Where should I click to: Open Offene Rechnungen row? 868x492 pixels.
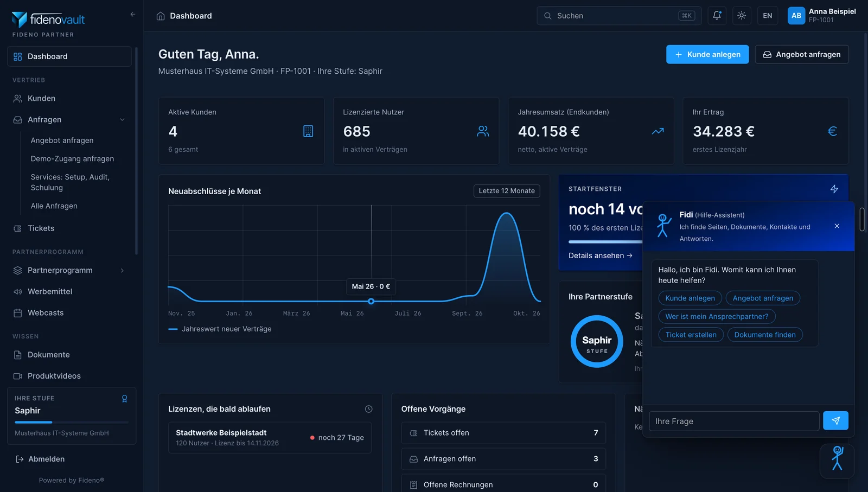(x=503, y=484)
